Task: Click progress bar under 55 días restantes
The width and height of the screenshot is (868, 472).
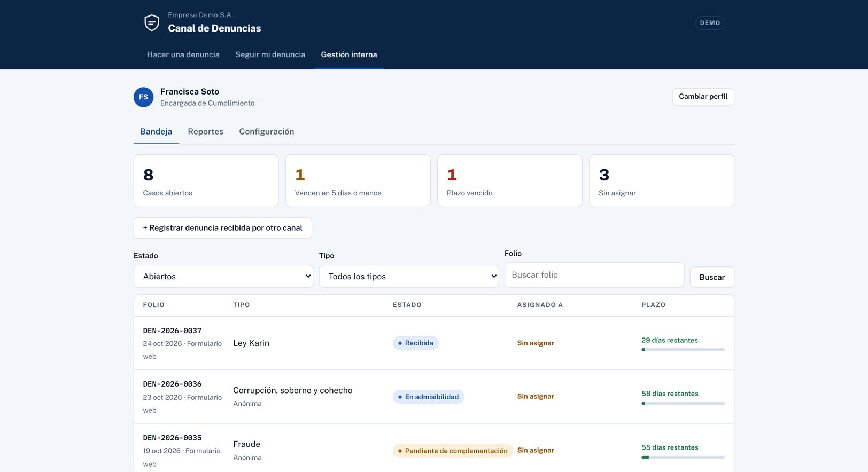Action: pos(683,458)
